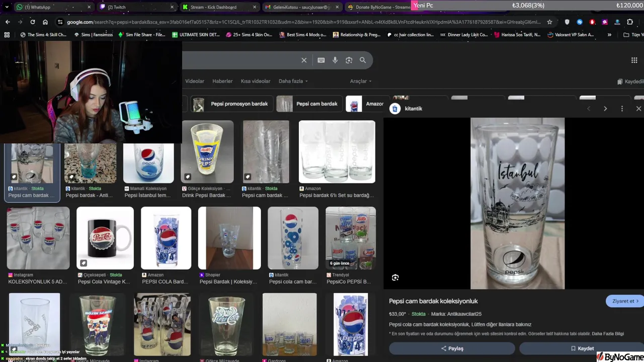The height and width of the screenshot is (362, 644).
Task: Open Drink Pepsi Bardak yellow glass thumbnail
Action: [x=207, y=151]
